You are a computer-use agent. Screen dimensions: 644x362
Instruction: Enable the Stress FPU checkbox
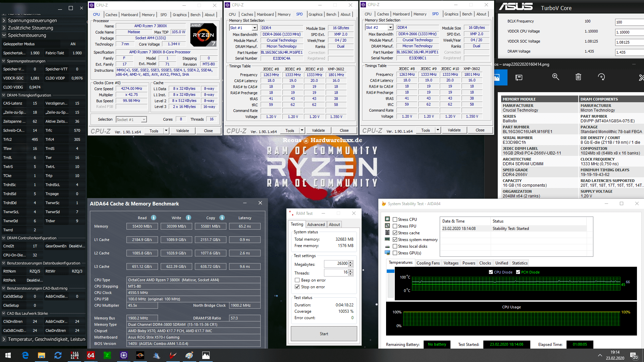[395, 226]
